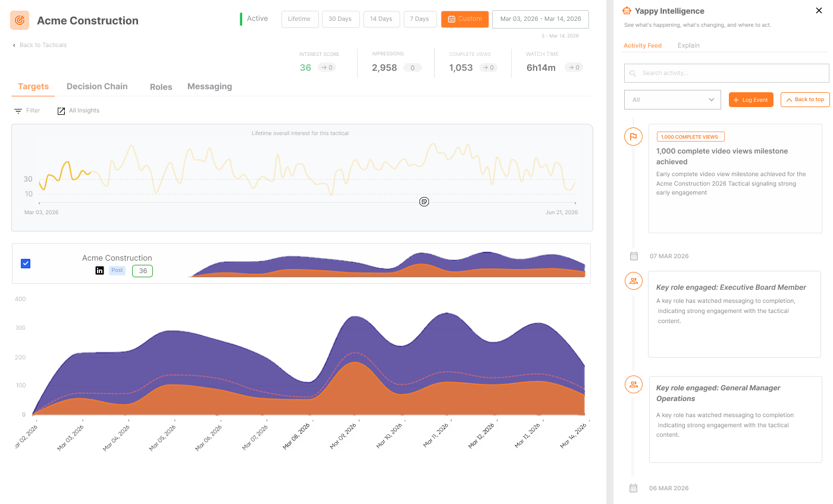The image size is (833, 504).
Task: Click the calendar icon beside 07 MAR 2026
Action: [x=634, y=256]
